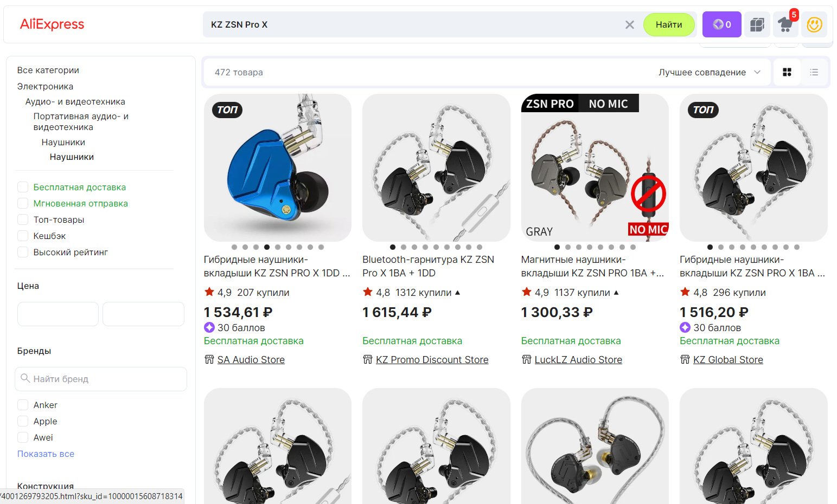Expand sales arrow next to 1312 купили
Screen dimensions: 837x504
coord(457,293)
